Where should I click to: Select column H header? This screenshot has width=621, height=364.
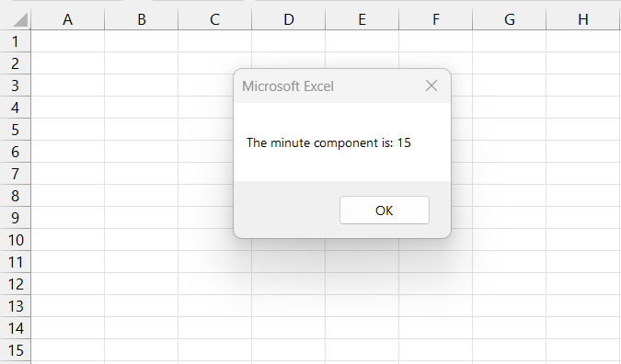(583, 19)
